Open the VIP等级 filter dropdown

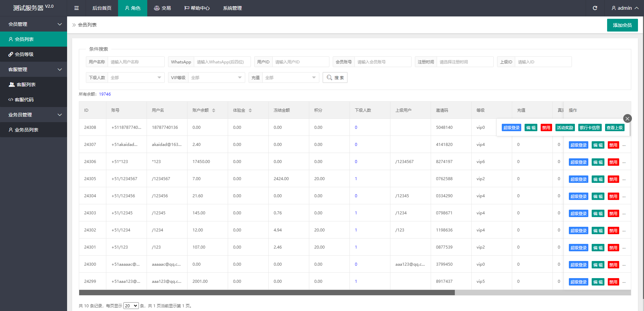(216, 77)
